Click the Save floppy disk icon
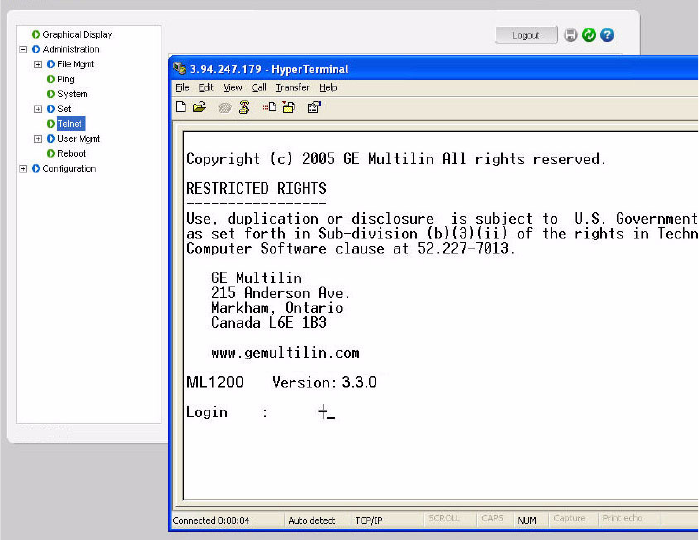The image size is (699, 540). click(570, 35)
